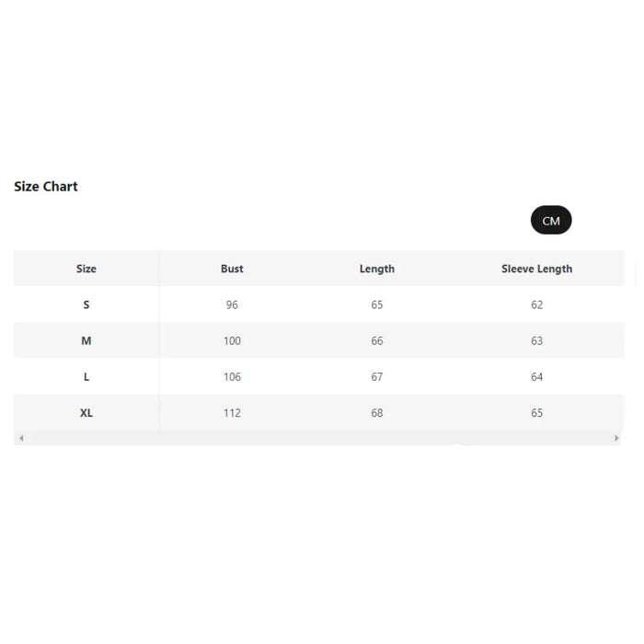Screen dimensions: 644x644
Task: Toggle the CM unit button
Action: pos(551,221)
